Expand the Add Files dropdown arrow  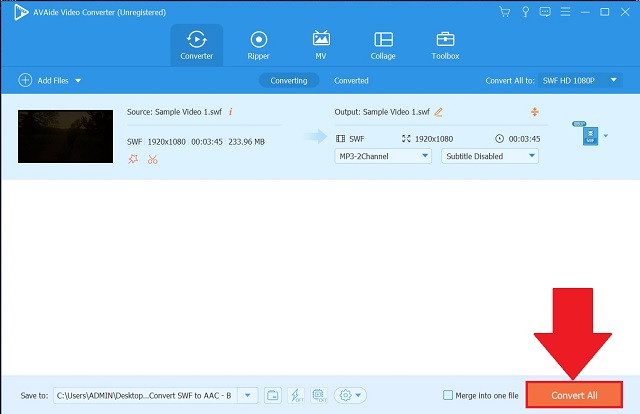78,81
